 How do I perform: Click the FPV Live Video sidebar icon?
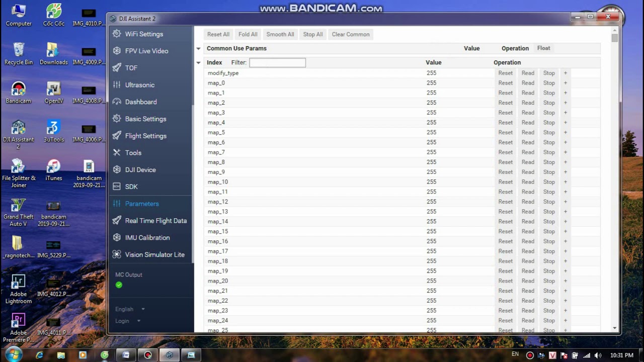click(x=117, y=51)
